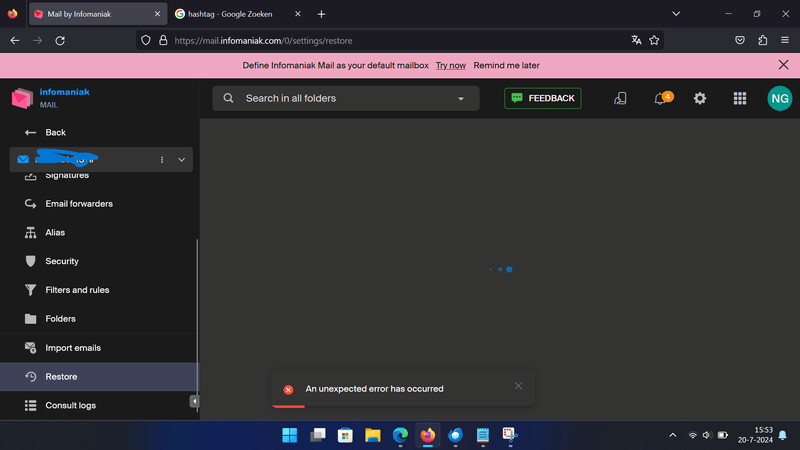Click the Consult logs list icon
Screen dimensions: 800x450
(30, 405)
